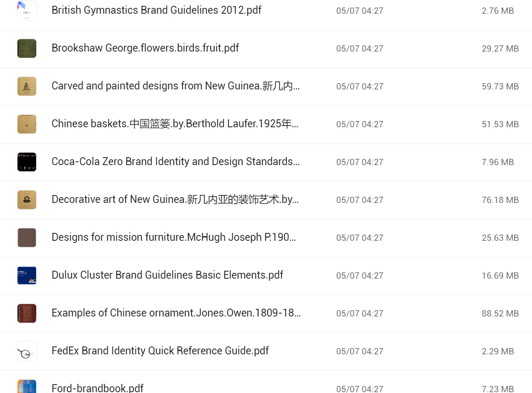Click the date in the Examples of Chinese ornament row
532x393 pixels.
click(360, 314)
